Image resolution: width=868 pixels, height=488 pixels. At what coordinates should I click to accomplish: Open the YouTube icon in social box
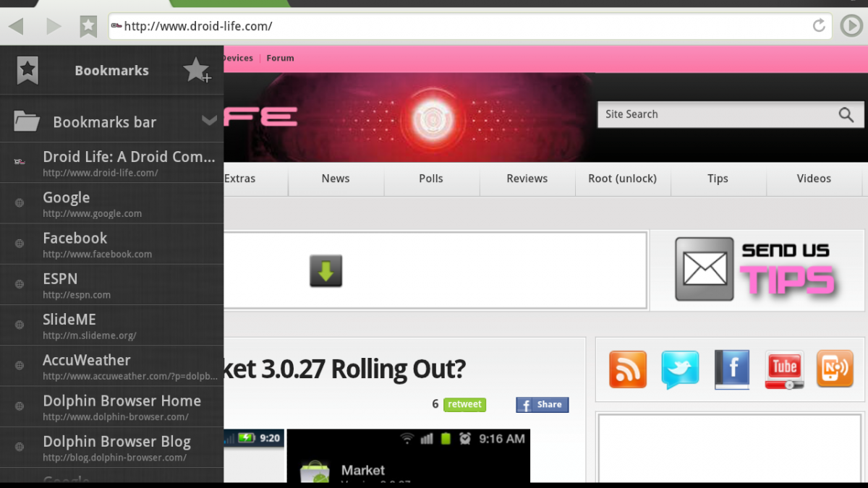coord(784,369)
